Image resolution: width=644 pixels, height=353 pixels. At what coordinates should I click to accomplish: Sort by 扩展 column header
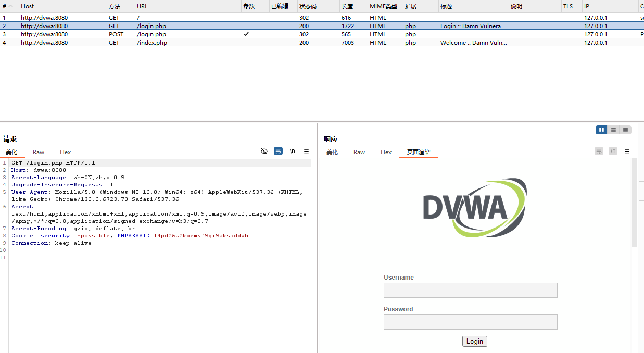click(x=420, y=6)
